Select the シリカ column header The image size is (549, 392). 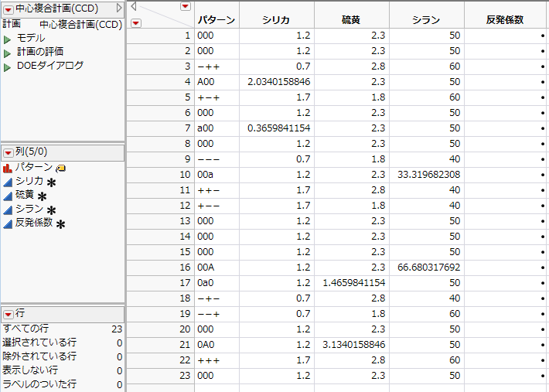[x=278, y=20]
